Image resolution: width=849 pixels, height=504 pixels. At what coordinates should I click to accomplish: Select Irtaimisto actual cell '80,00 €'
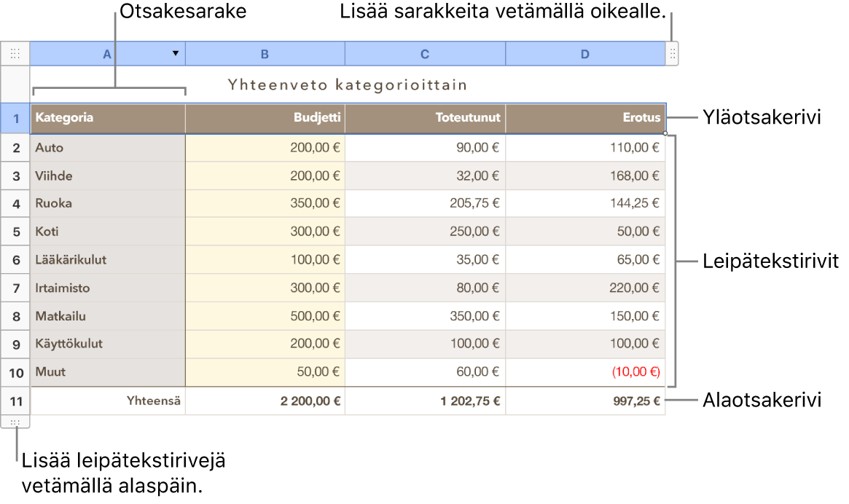pos(425,288)
